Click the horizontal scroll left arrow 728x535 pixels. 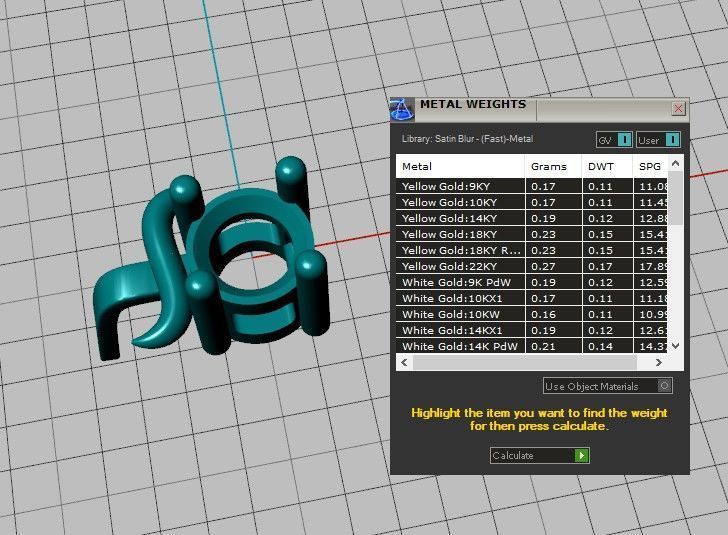(x=404, y=362)
